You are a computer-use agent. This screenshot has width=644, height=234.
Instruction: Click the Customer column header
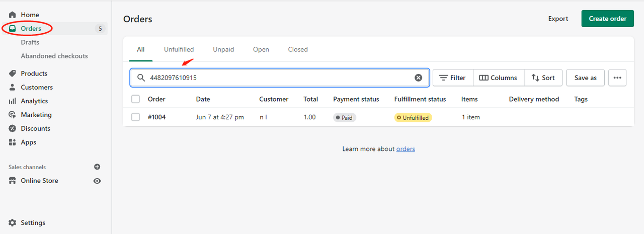(x=274, y=99)
